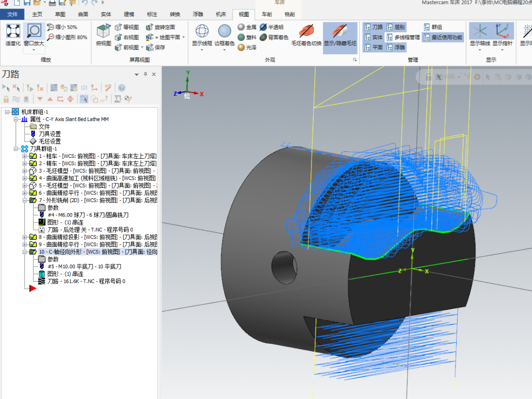Collapse operation 7 外形铣削 tree node

[x=25, y=200]
